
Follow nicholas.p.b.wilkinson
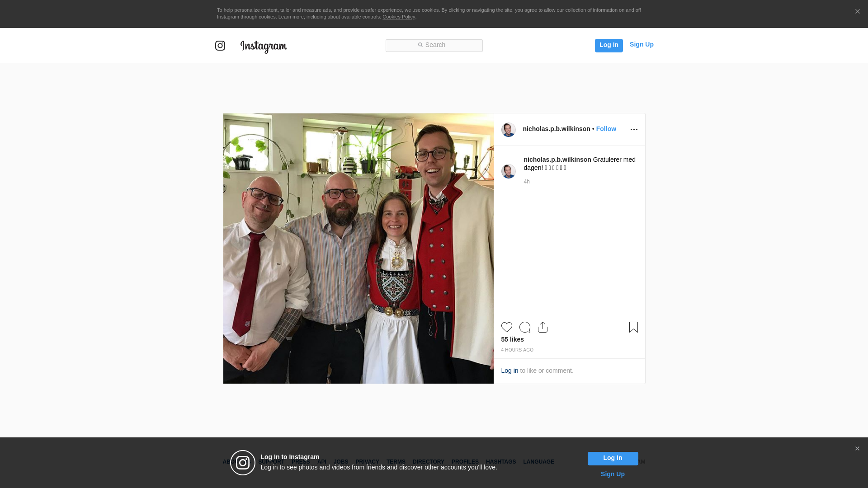pyautogui.click(x=606, y=129)
